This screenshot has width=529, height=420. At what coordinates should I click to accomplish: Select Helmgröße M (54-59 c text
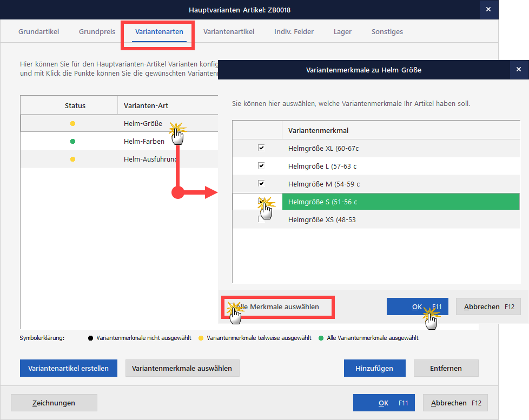coord(324,184)
